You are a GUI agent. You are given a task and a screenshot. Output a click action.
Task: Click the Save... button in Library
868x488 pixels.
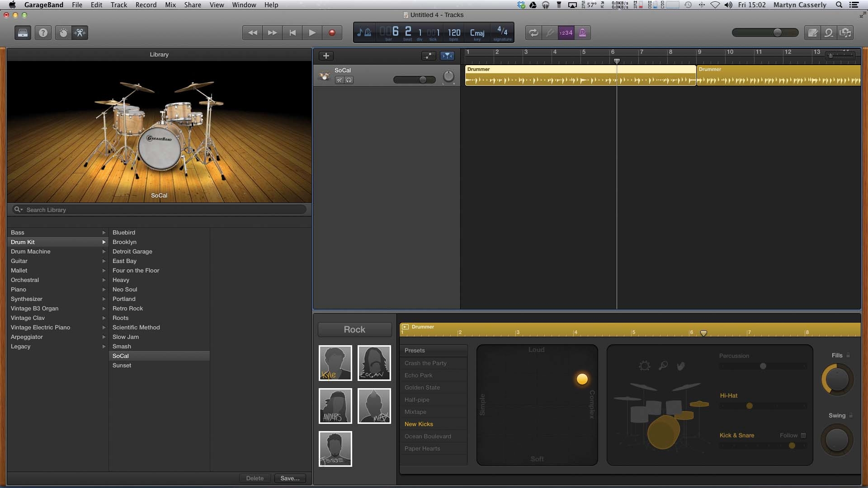point(290,478)
